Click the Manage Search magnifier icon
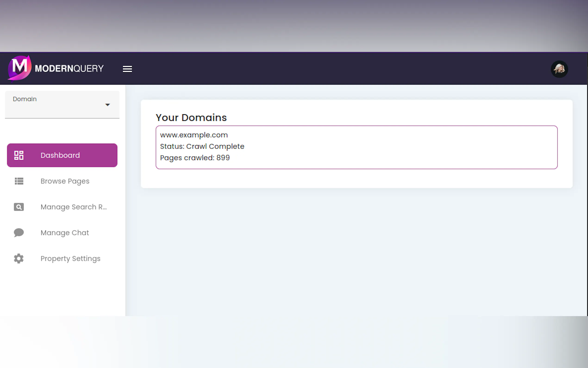Viewport: 588px width, 368px height. [x=19, y=207]
